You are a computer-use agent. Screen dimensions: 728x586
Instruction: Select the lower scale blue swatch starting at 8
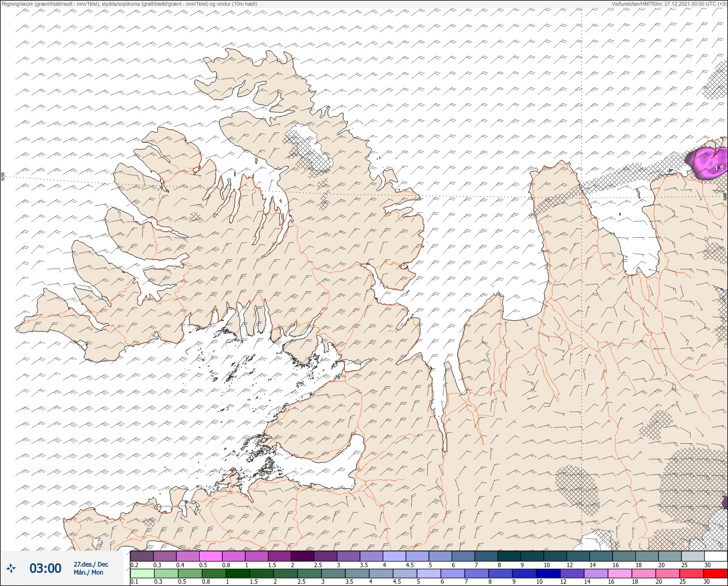[500, 573]
